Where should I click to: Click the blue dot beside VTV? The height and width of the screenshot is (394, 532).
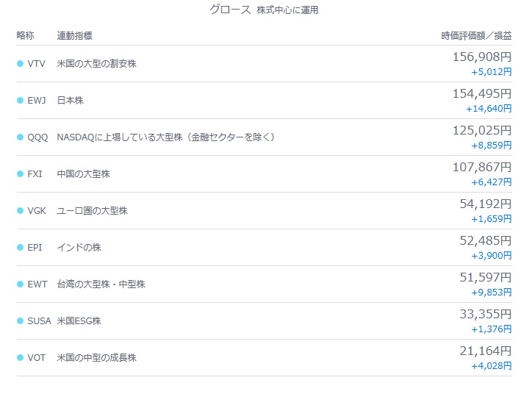(x=21, y=64)
